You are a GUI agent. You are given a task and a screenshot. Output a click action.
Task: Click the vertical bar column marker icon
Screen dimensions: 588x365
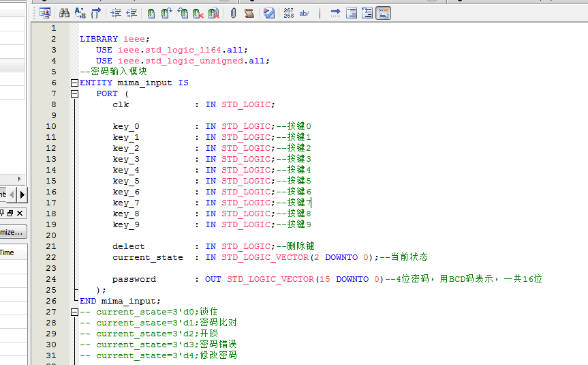320,14
